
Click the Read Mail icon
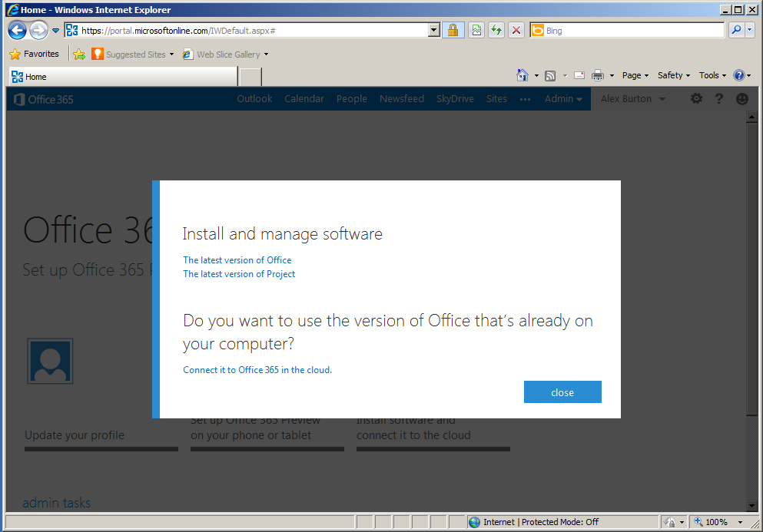pyautogui.click(x=579, y=75)
